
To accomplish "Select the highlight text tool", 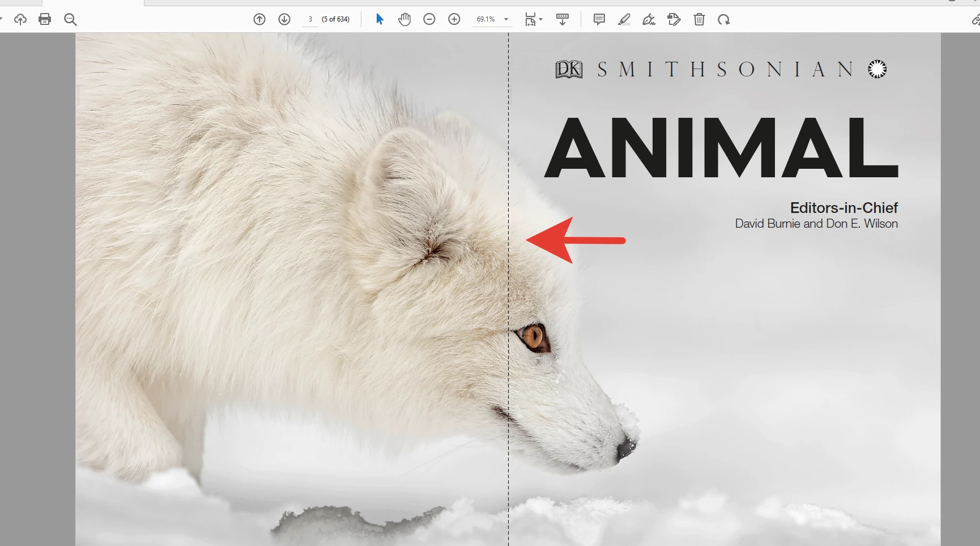I will pos(624,20).
